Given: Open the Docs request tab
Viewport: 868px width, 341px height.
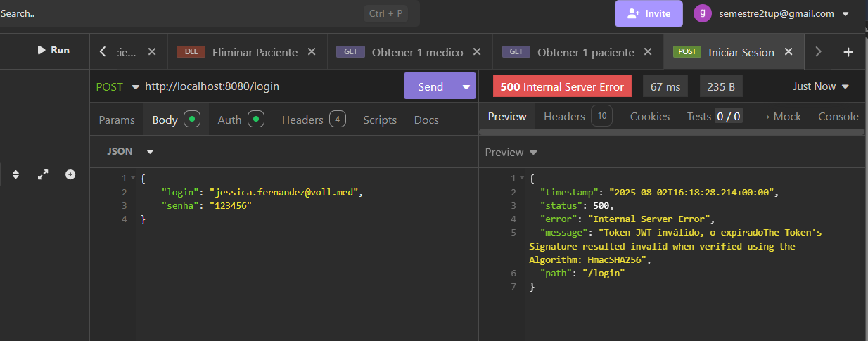Looking at the screenshot, I should tap(426, 120).
